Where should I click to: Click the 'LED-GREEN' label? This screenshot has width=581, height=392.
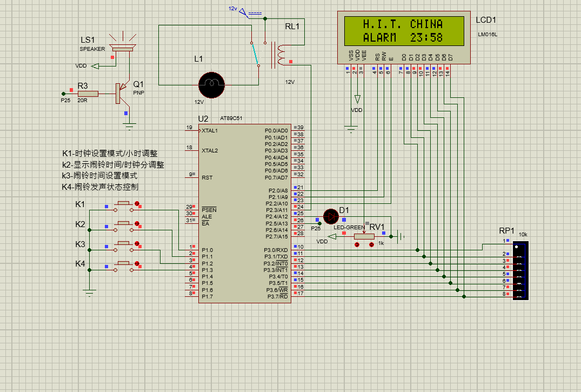349,227
